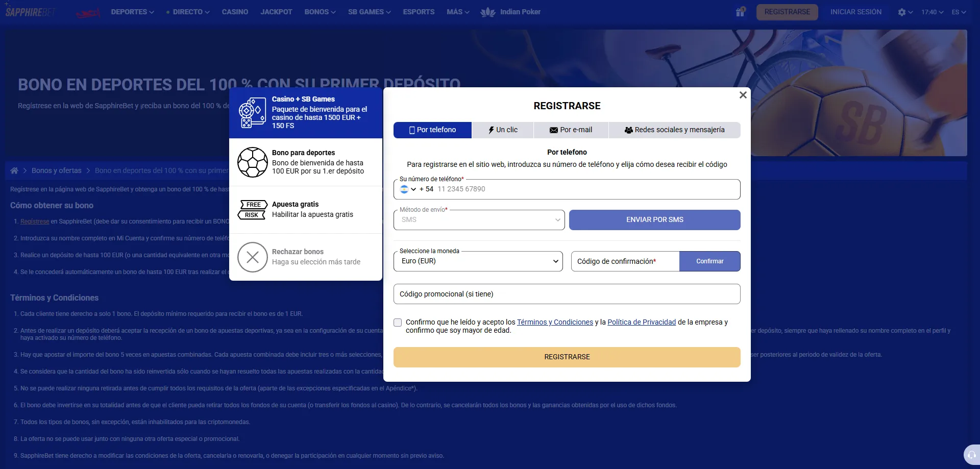Expand the SB GAMES menu

pyautogui.click(x=369, y=12)
